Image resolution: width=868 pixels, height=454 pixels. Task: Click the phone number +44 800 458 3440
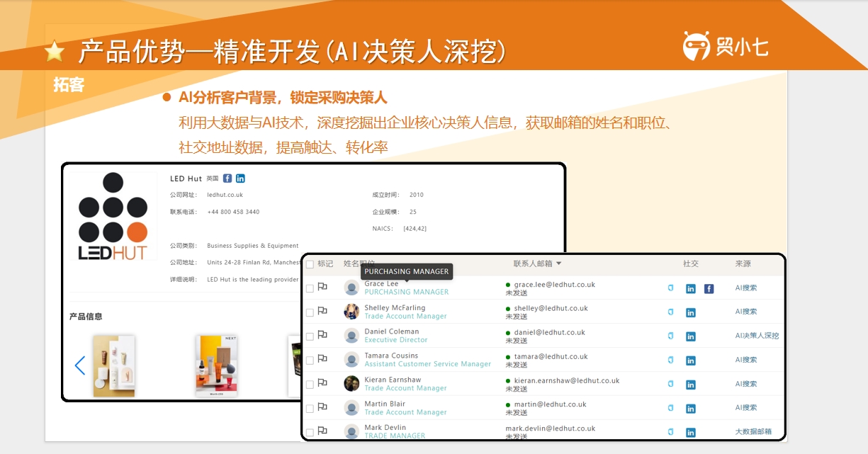coord(233,212)
